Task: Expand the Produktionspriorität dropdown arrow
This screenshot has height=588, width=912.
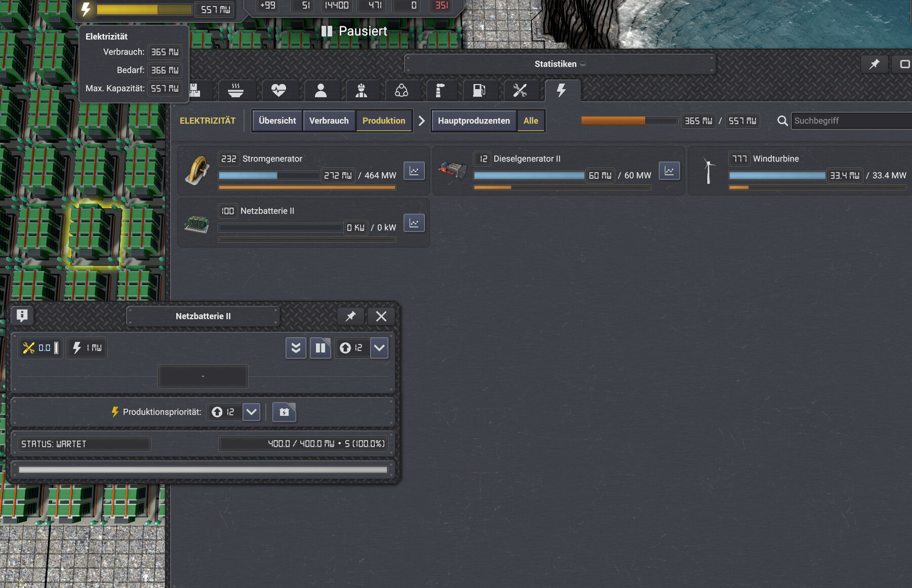Action: [251, 412]
